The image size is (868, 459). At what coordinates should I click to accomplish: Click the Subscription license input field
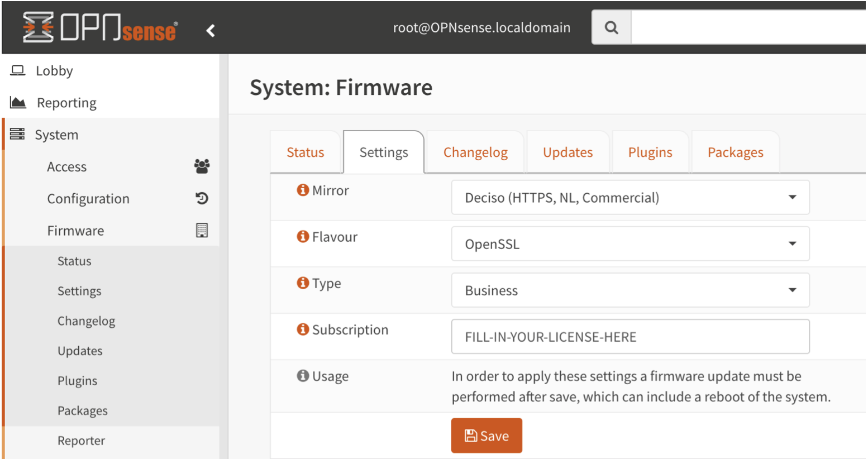click(x=629, y=337)
